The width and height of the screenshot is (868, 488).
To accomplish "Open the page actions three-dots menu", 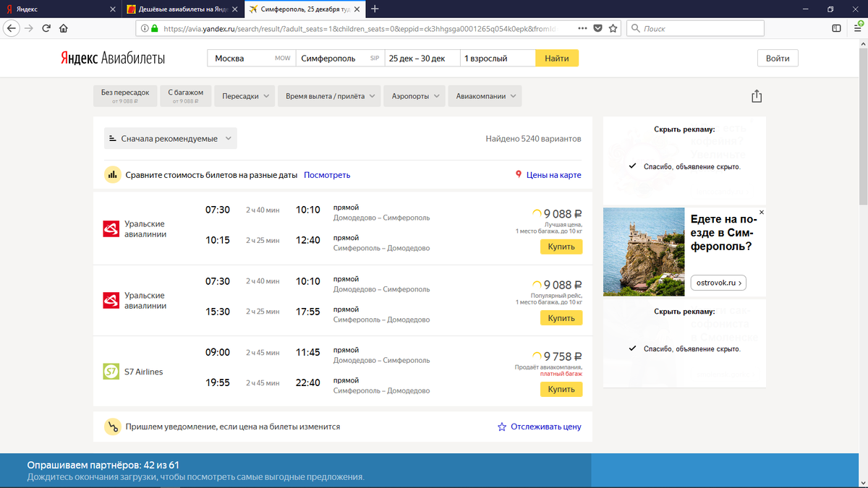I will pyautogui.click(x=583, y=28).
